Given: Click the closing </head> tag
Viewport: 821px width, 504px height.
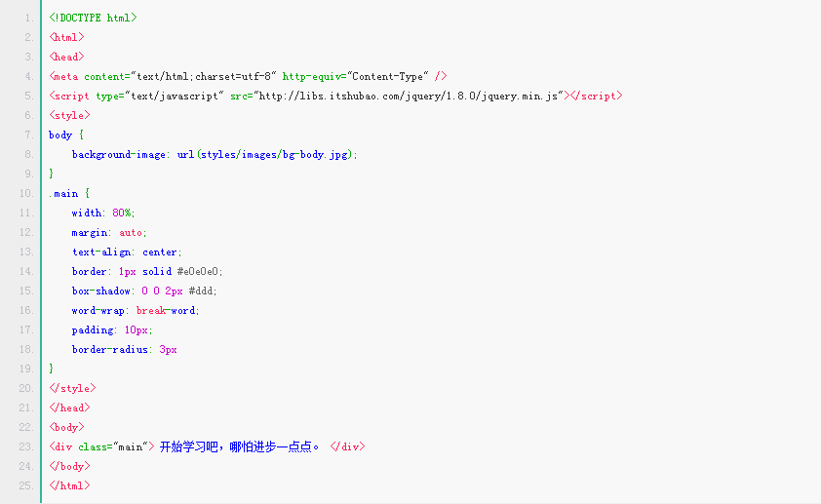Looking at the screenshot, I should click(69, 407).
